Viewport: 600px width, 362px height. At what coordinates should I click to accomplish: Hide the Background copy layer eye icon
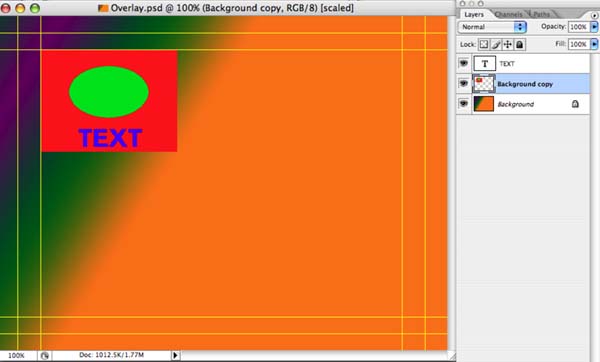(463, 83)
